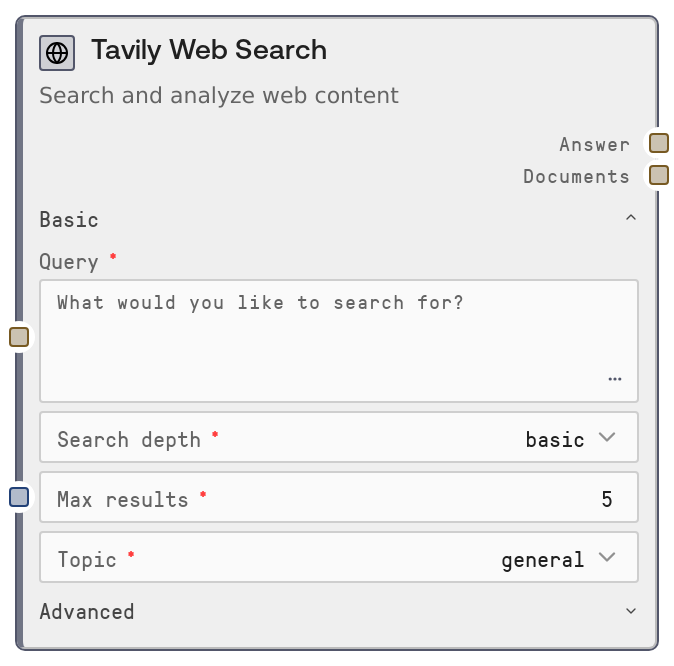Click the Max results value 5
Screen dimensions: 674x666
[606, 499]
